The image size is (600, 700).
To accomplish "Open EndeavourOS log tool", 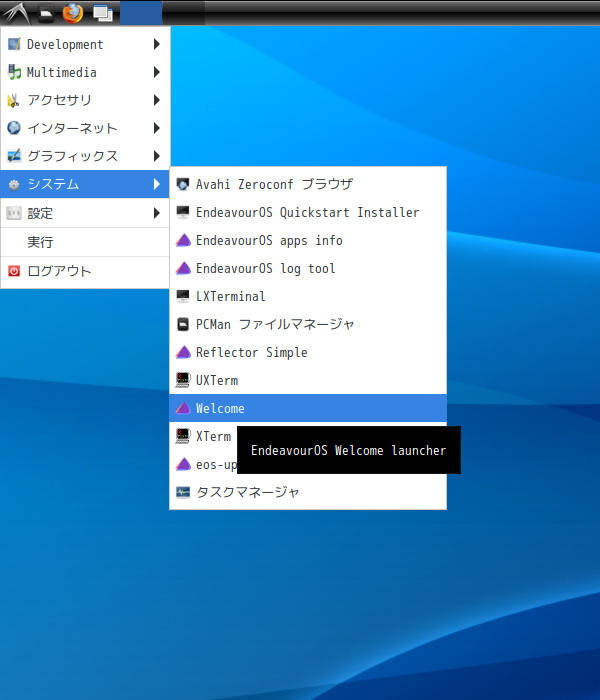I will pyautogui.click(x=308, y=268).
